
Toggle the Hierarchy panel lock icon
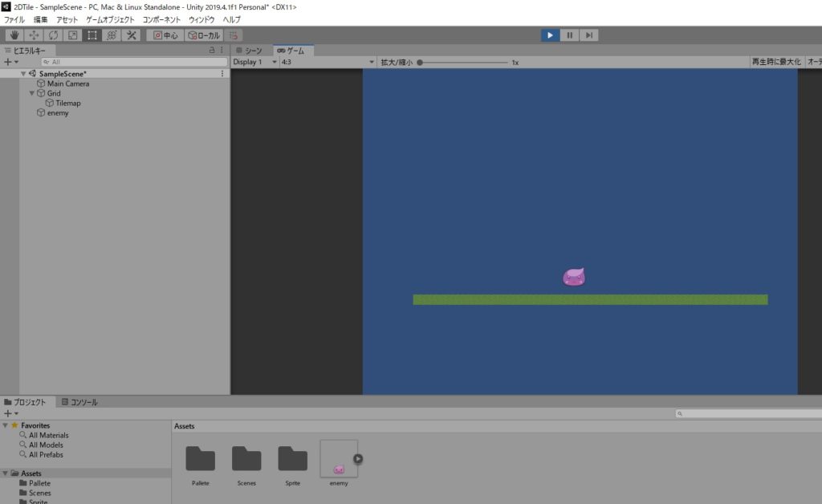pyautogui.click(x=212, y=51)
